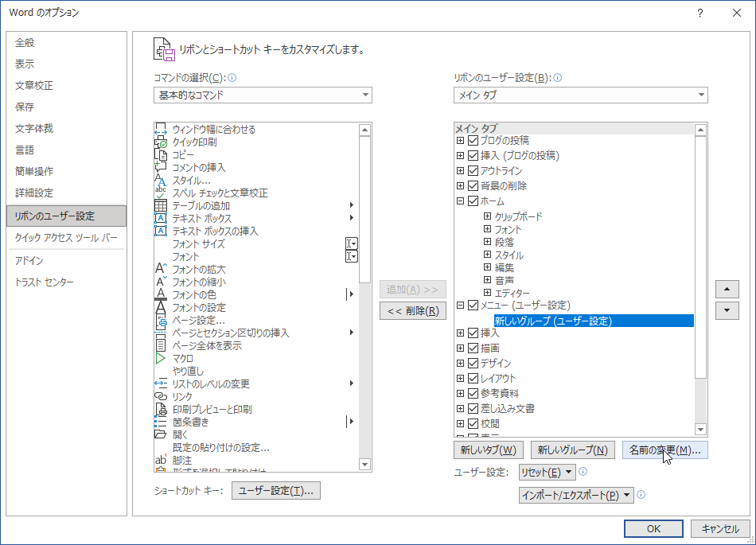Click ページとセクション区切りの挿入 icon
The width and height of the screenshot is (756, 545).
pos(161,333)
